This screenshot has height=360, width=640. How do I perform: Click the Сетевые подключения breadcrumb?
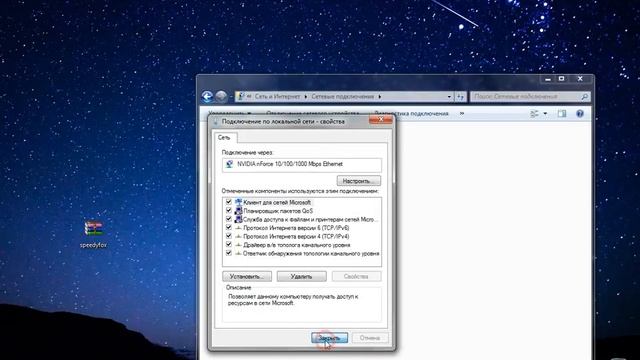[x=342, y=97]
